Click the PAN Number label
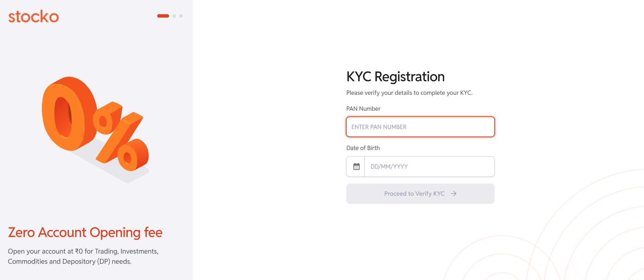The width and height of the screenshot is (644, 280). 363,109
